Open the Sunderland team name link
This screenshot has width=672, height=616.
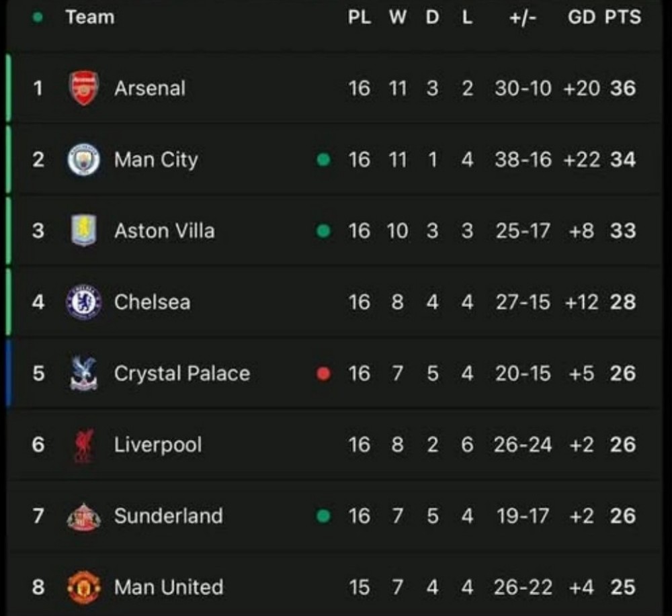(168, 516)
